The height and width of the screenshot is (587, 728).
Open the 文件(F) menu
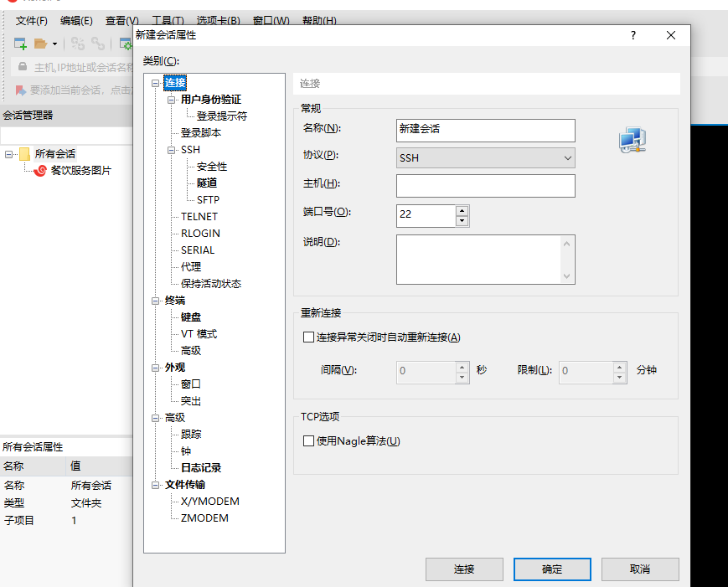(x=32, y=21)
